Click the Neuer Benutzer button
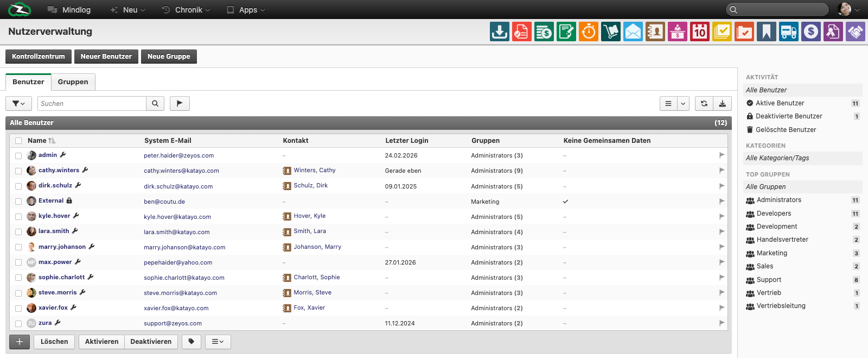Image resolution: width=868 pixels, height=358 pixels. pyautogui.click(x=106, y=56)
